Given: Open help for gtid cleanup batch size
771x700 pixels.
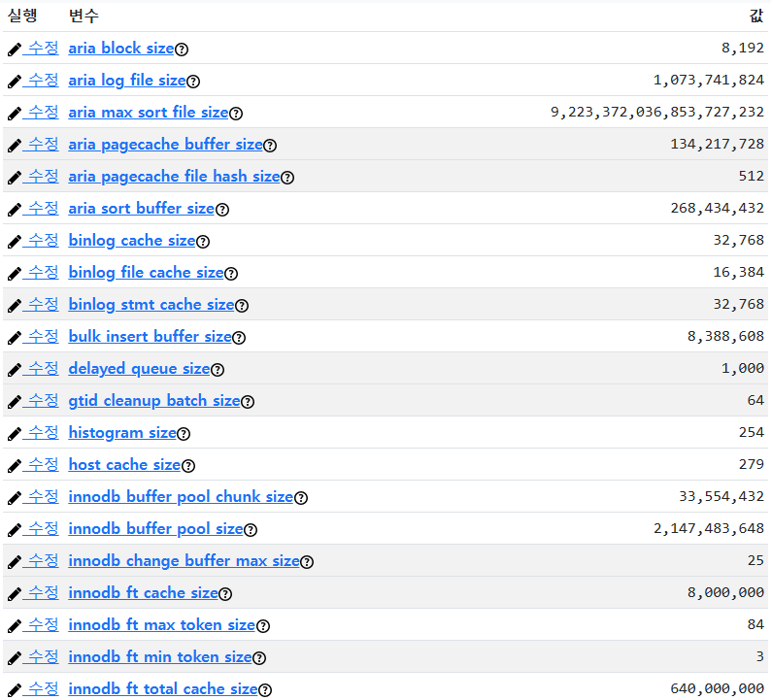Looking at the screenshot, I should [248, 402].
